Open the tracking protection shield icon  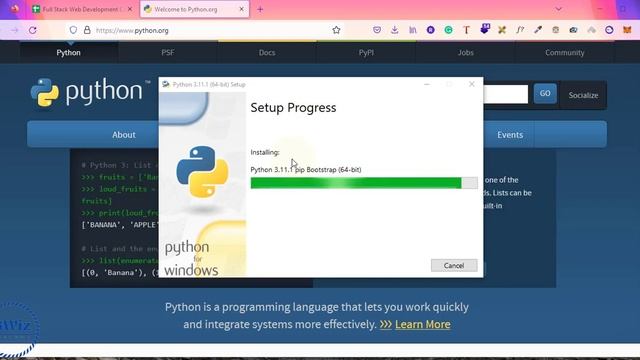[x=73, y=30]
